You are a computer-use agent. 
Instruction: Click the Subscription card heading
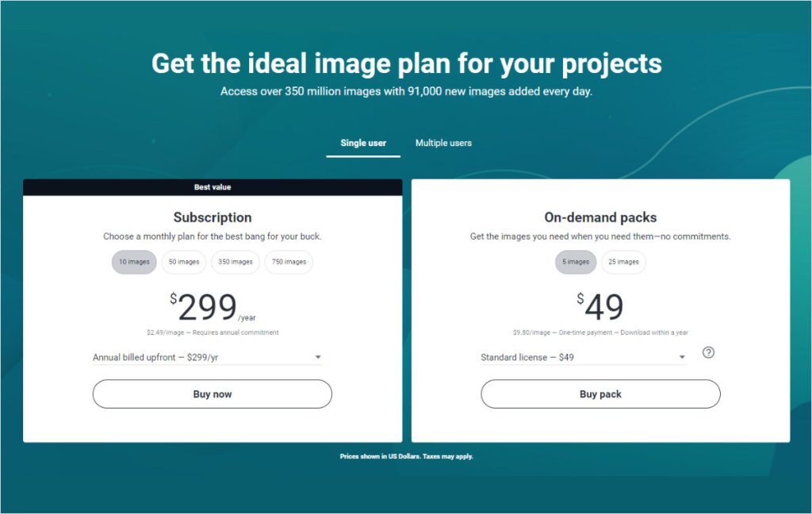tap(213, 217)
